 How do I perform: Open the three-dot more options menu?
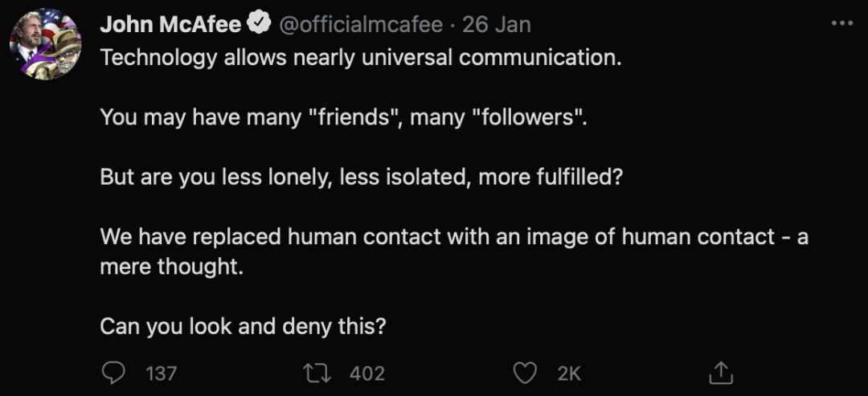842,24
